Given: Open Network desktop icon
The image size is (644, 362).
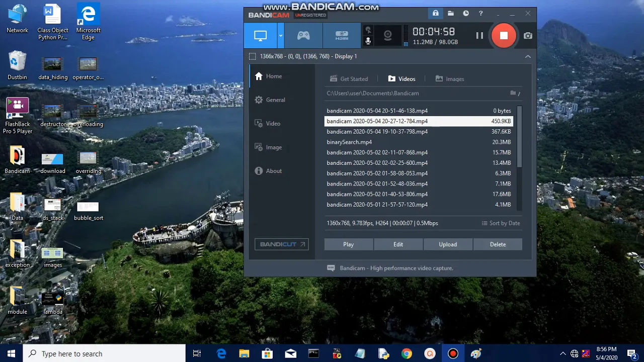Looking at the screenshot, I should point(17,19).
